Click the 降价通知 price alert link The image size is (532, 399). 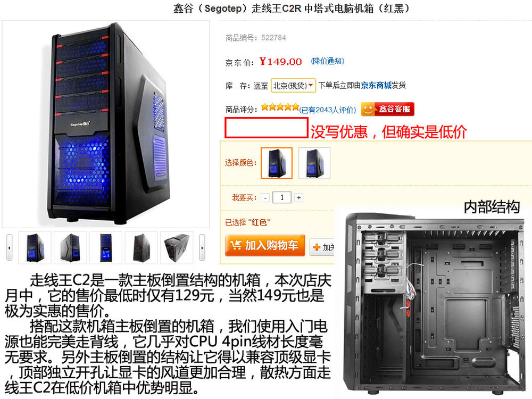[x=327, y=61]
